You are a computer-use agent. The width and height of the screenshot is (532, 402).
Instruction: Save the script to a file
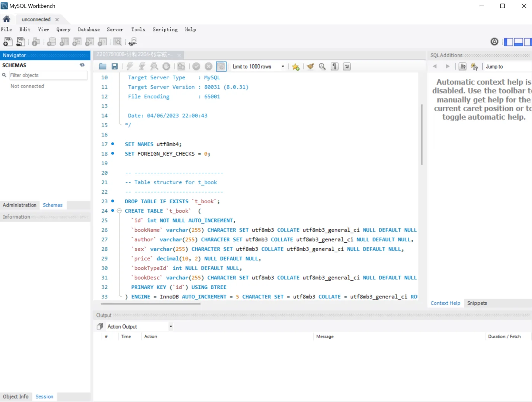tap(115, 67)
